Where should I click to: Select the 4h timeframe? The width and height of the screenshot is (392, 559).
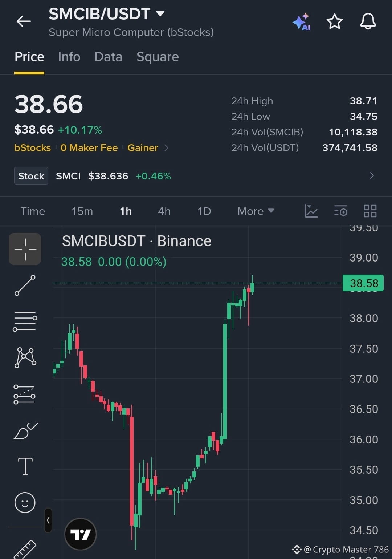[164, 211]
